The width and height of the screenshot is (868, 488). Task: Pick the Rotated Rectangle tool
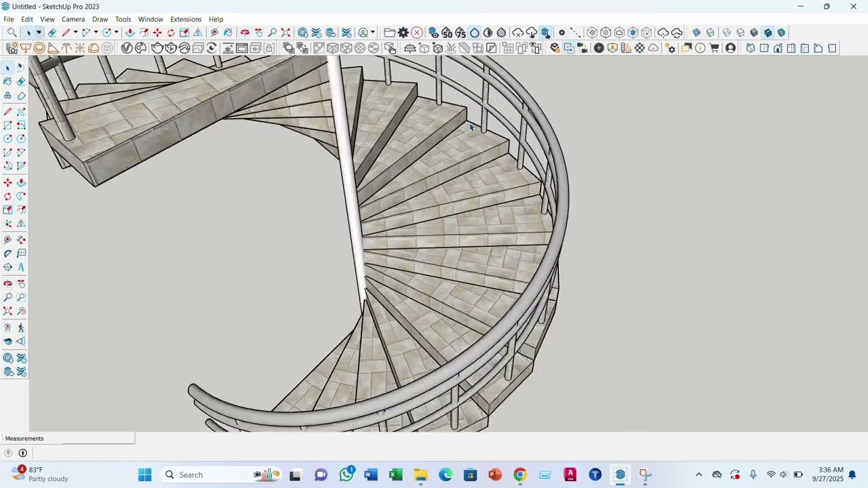point(21,125)
